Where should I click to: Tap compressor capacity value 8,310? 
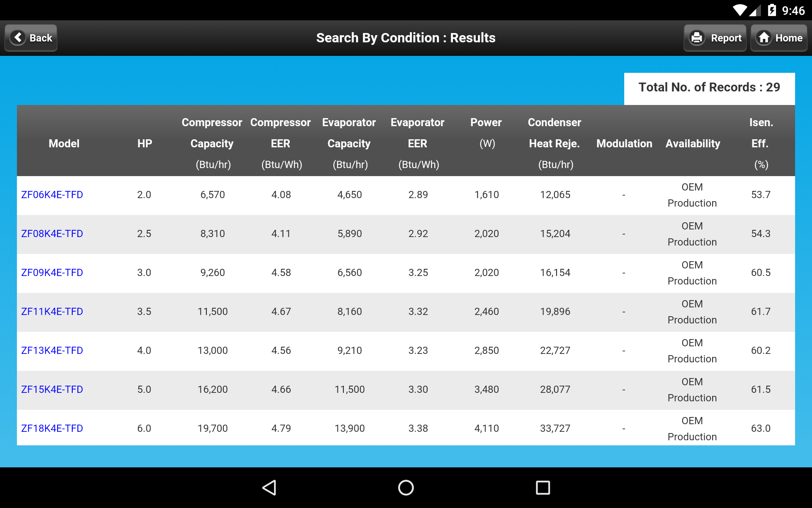coord(213,234)
